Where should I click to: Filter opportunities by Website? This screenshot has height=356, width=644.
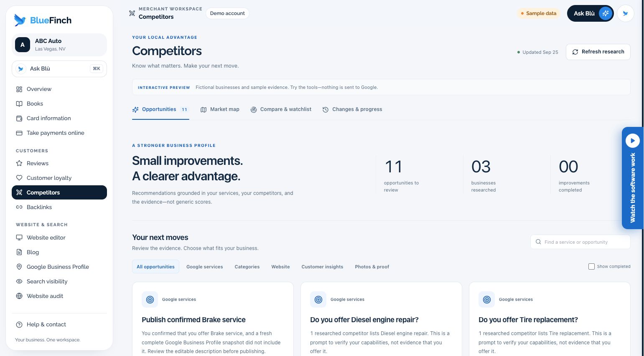(280, 267)
